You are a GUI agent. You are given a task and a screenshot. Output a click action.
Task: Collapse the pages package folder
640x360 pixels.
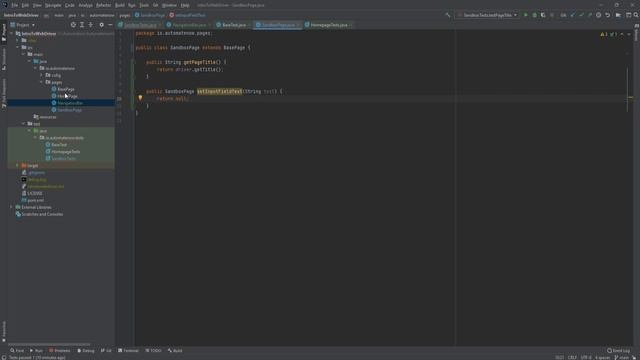pos(41,82)
